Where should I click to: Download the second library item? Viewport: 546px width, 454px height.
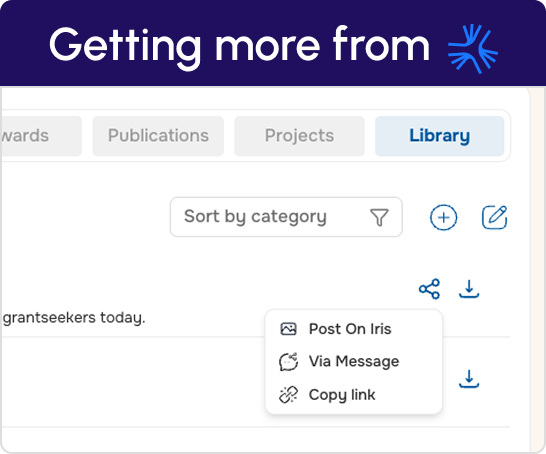click(x=469, y=379)
